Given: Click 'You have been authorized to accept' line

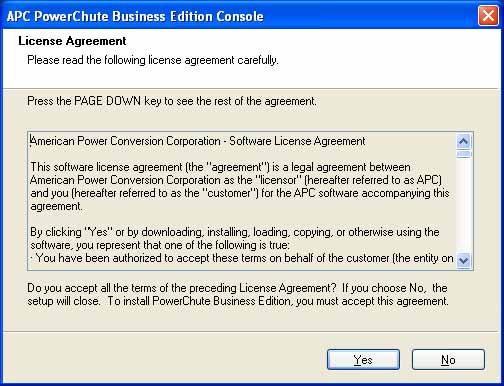Looking at the screenshot, I should [242, 258].
